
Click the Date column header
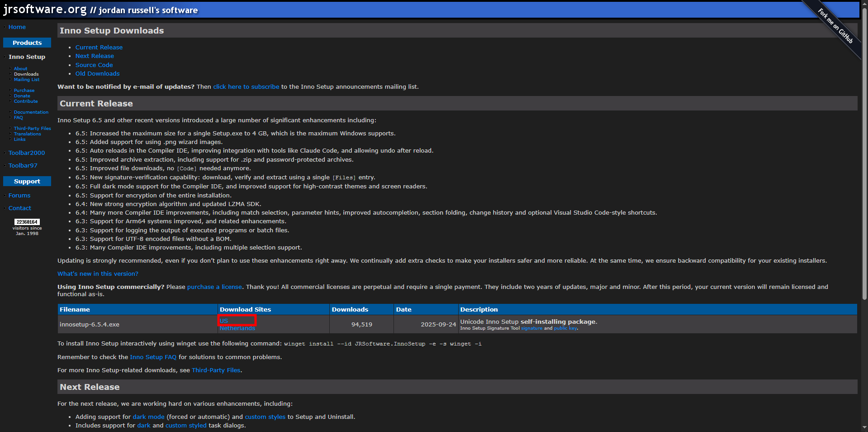coord(426,310)
